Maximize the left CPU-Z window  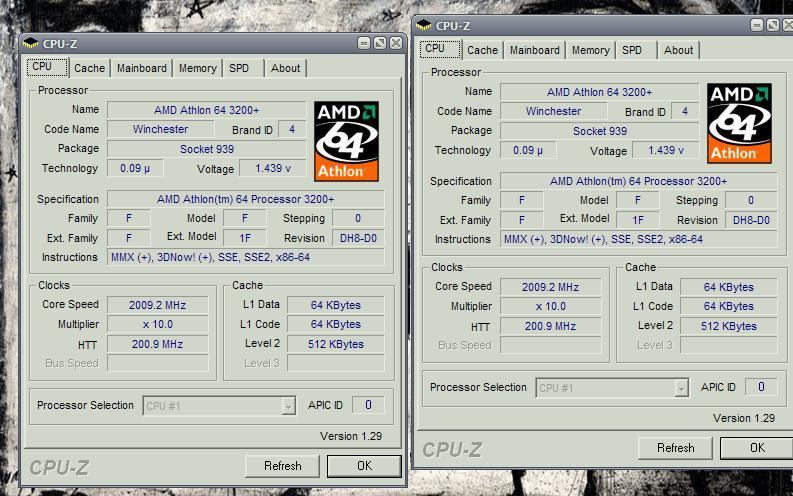(380, 43)
